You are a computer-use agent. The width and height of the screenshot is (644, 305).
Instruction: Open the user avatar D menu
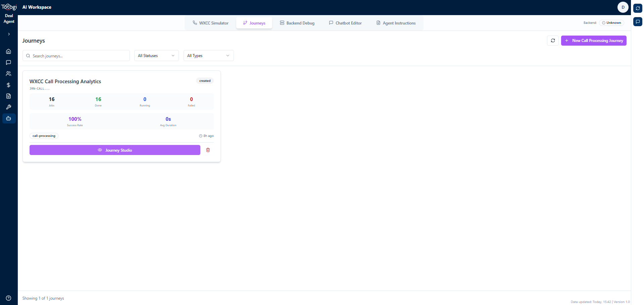tap(623, 7)
